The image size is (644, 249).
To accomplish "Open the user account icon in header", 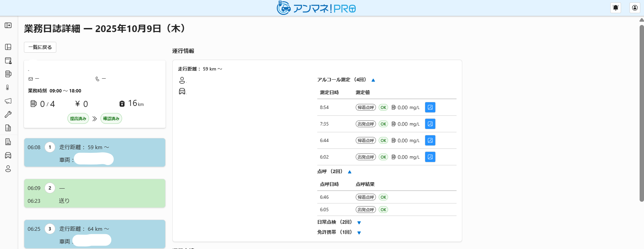I will coord(635,8).
